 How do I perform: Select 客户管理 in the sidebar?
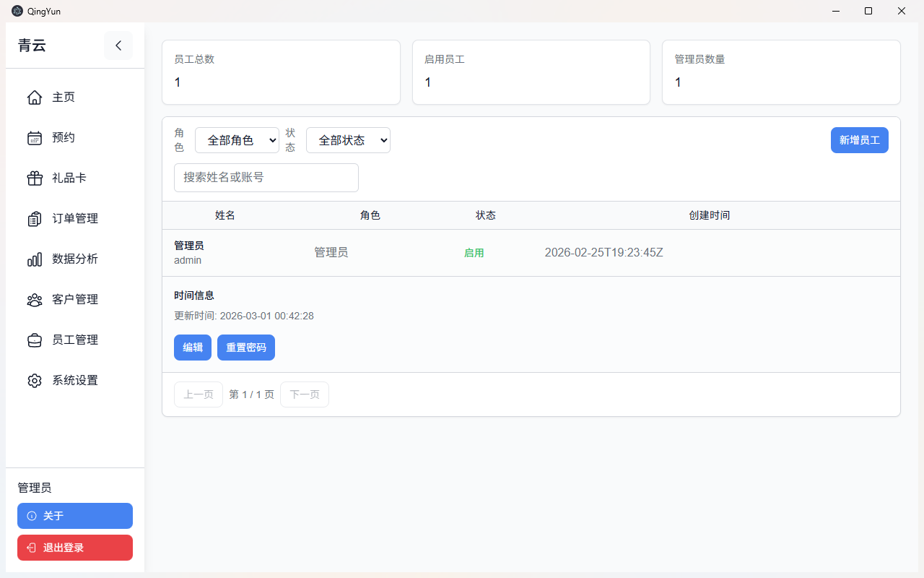click(x=75, y=300)
